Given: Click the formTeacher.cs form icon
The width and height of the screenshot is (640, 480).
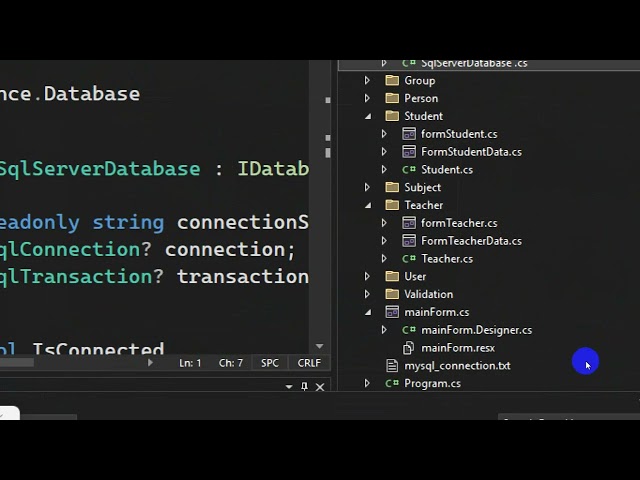Looking at the screenshot, I should (409, 223).
